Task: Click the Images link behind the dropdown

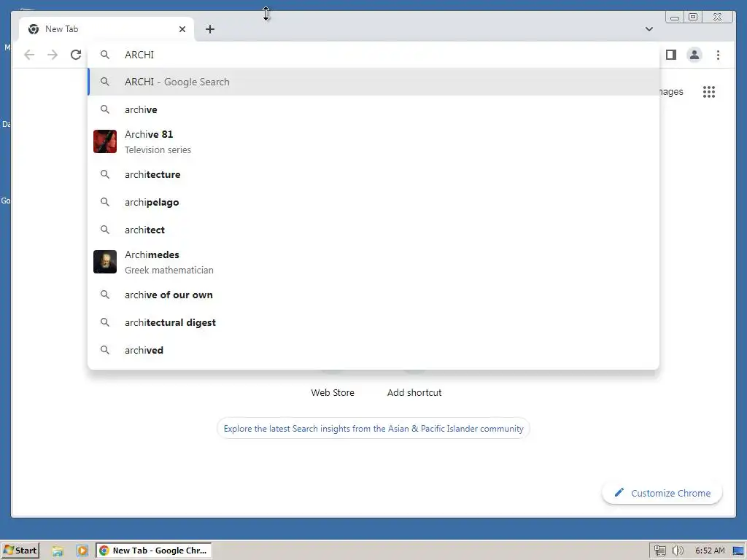Action: [672, 91]
